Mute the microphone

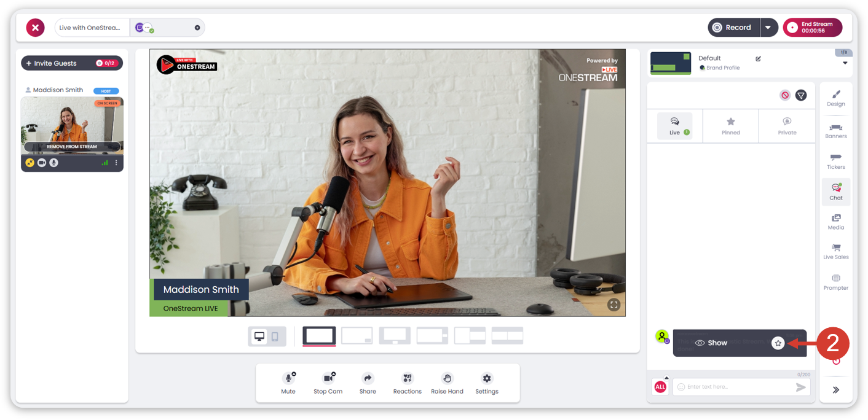[288, 383]
